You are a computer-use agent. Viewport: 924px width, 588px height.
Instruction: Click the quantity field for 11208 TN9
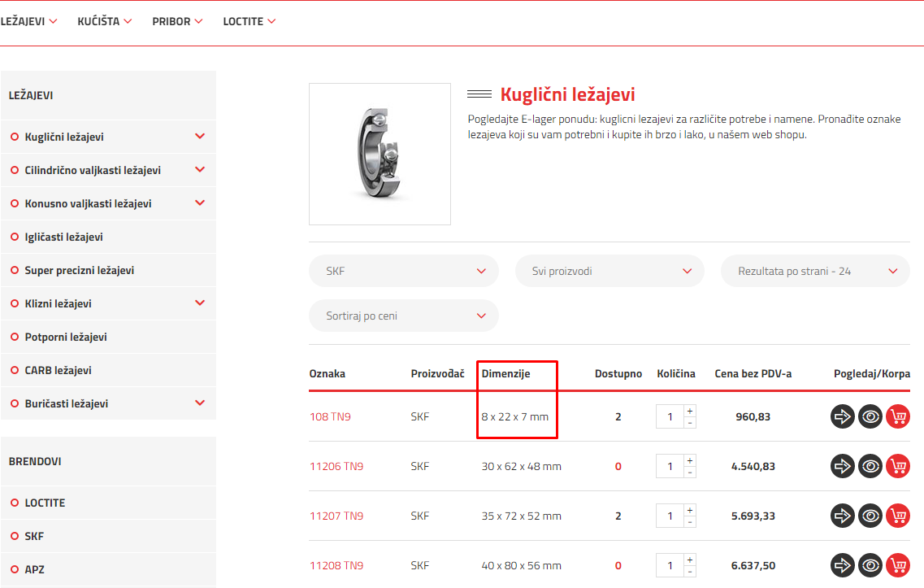pos(670,565)
